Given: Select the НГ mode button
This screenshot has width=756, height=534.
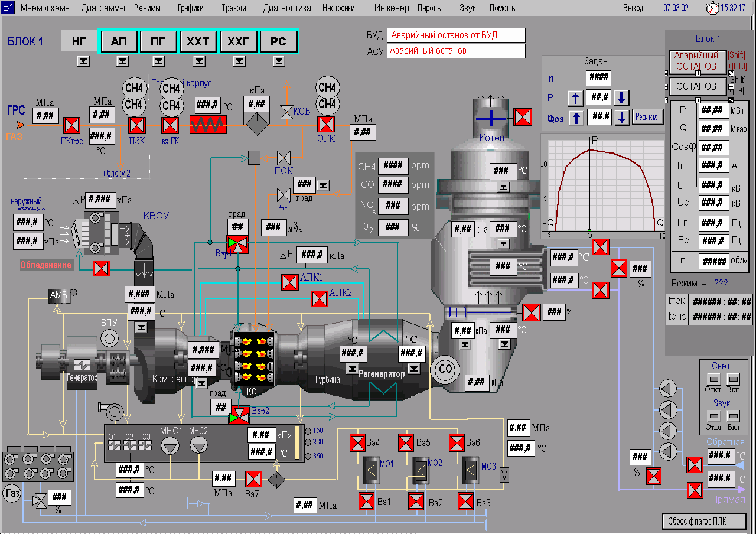Looking at the screenshot, I should tap(79, 41).
